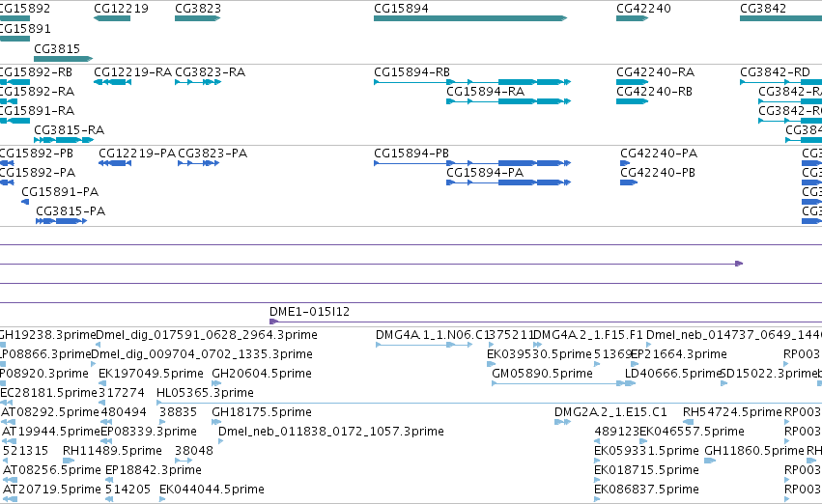Click the AT19944.5prime EST label

(x=51, y=432)
